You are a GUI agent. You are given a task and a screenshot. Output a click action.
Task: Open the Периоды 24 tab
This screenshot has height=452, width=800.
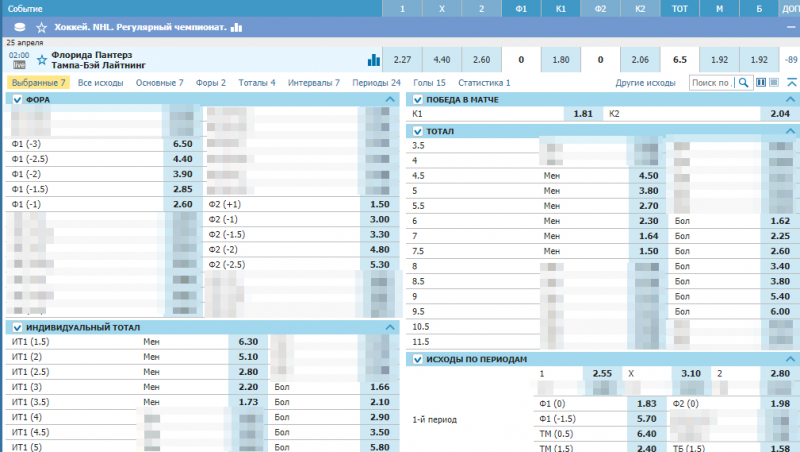click(379, 83)
